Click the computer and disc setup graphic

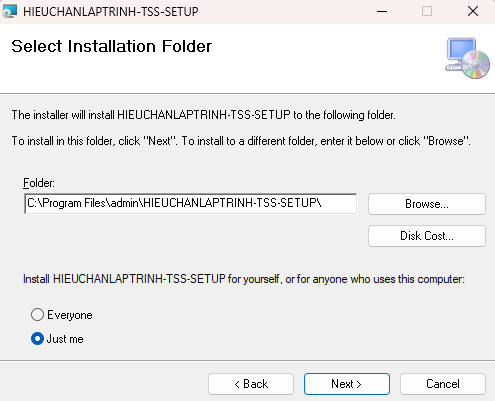click(x=468, y=58)
